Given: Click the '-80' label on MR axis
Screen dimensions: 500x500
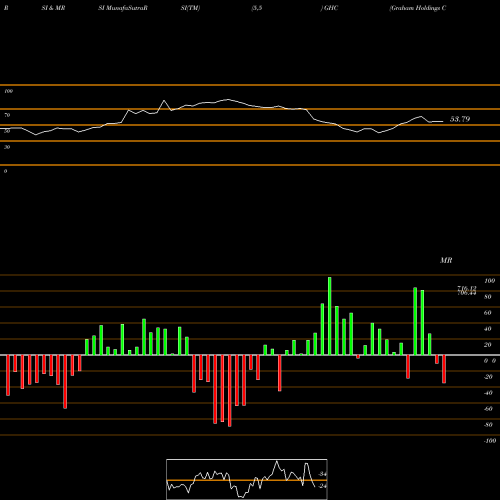Looking at the screenshot, I should [x=488, y=425].
